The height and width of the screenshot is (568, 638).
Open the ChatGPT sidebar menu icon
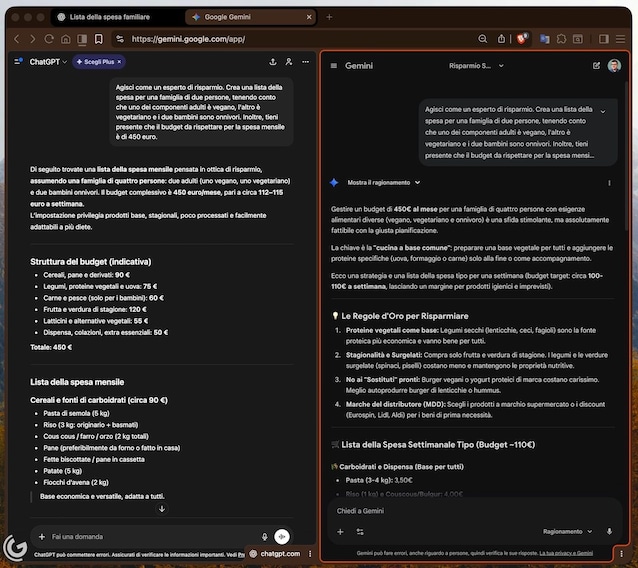[18, 62]
